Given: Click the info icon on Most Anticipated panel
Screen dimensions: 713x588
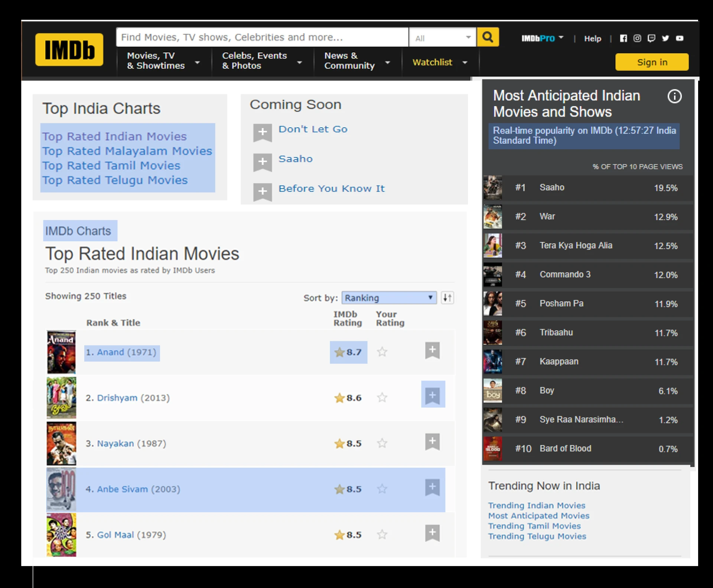Looking at the screenshot, I should [x=675, y=97].
